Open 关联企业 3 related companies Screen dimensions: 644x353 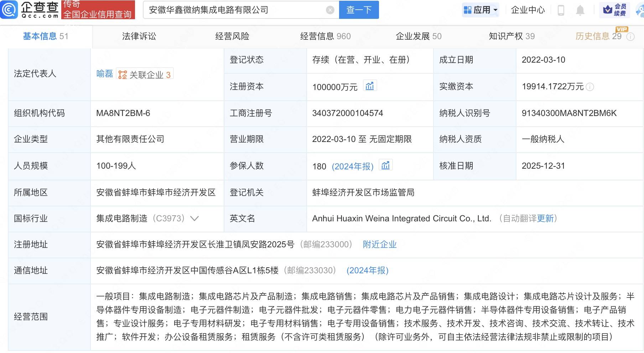[145, 74]
